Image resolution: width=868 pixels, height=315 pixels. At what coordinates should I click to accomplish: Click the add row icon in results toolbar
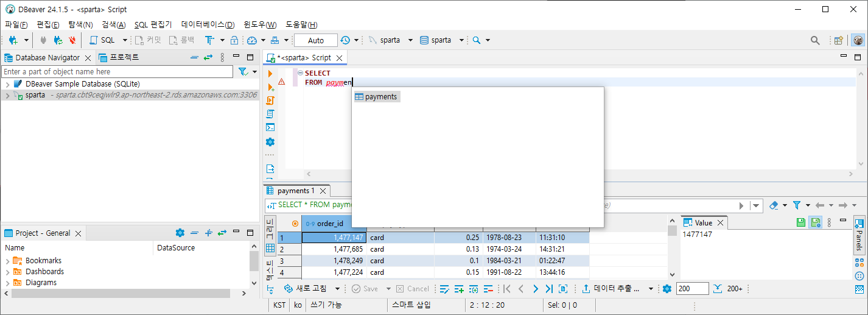[x=459, y=289]
